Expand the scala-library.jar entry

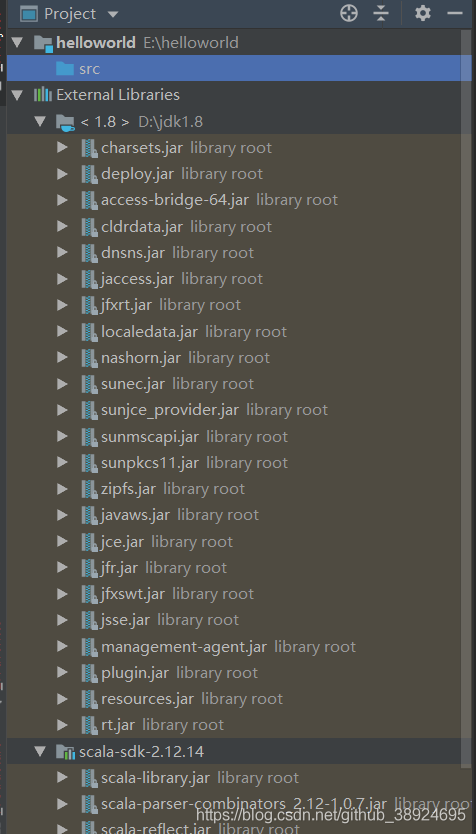tap(62, 778)
